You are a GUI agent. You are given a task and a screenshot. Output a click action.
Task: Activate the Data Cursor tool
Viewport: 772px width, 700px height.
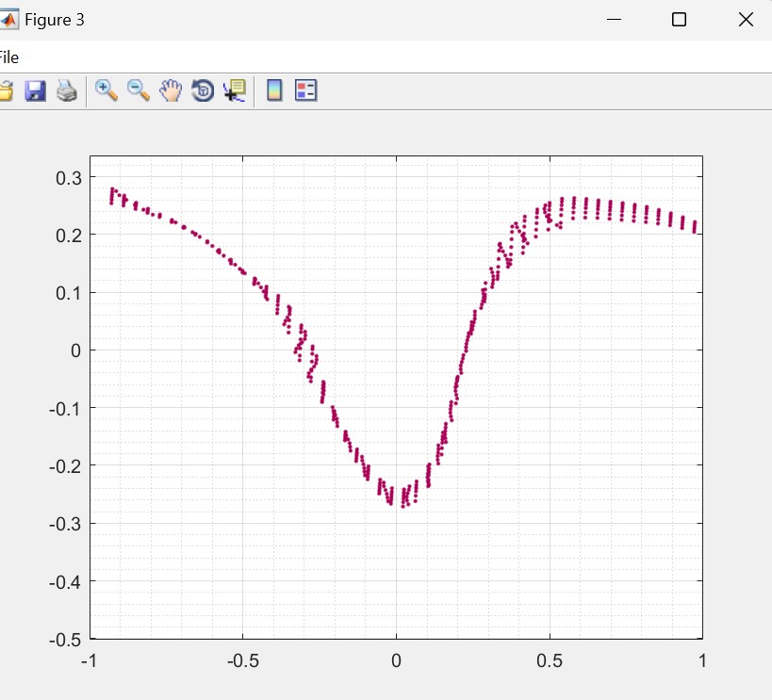[x=235, y=90]
